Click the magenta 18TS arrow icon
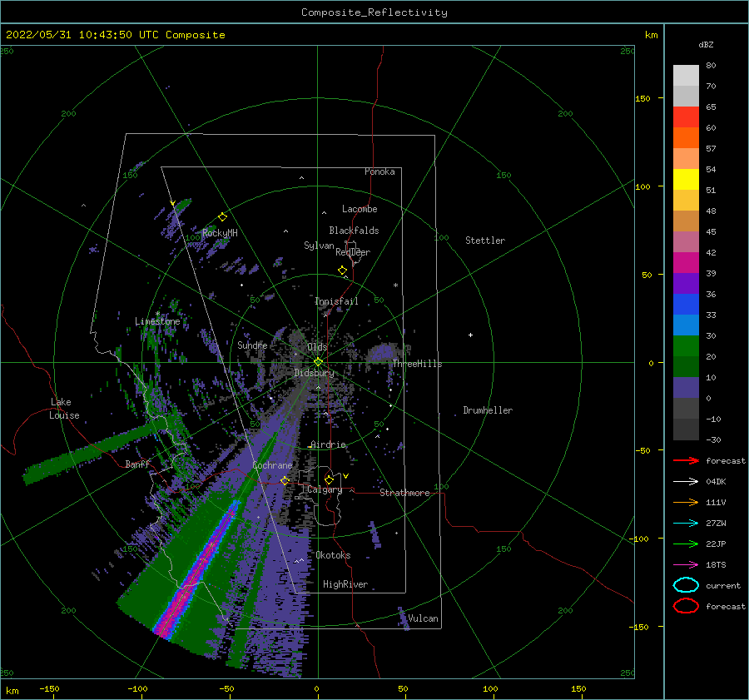 [x=686, y=565]
